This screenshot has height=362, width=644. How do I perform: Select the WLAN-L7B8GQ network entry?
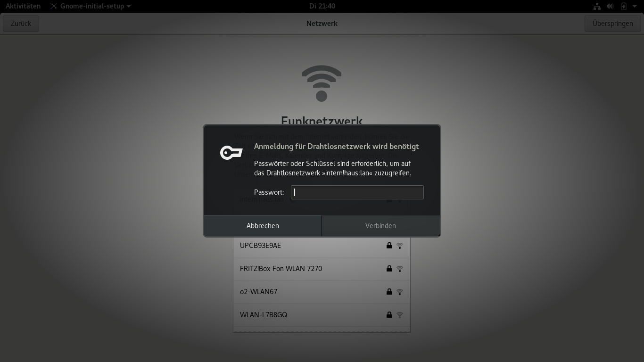tap(322, 315)
